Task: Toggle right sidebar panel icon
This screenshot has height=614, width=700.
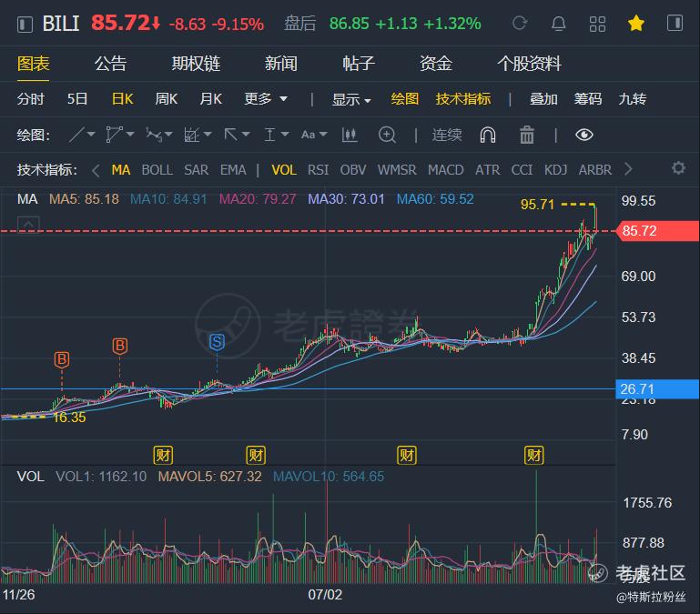Action: click(675, 24)
